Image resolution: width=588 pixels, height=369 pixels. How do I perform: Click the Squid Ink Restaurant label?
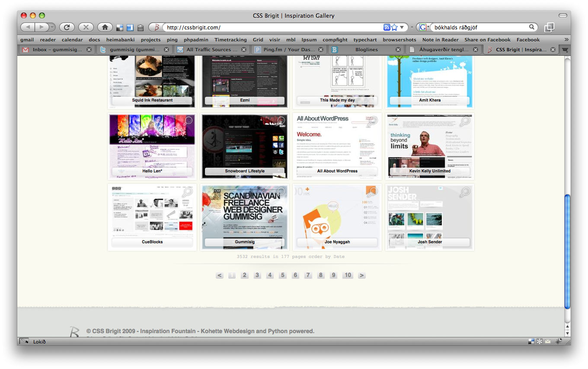coord(152,100)
